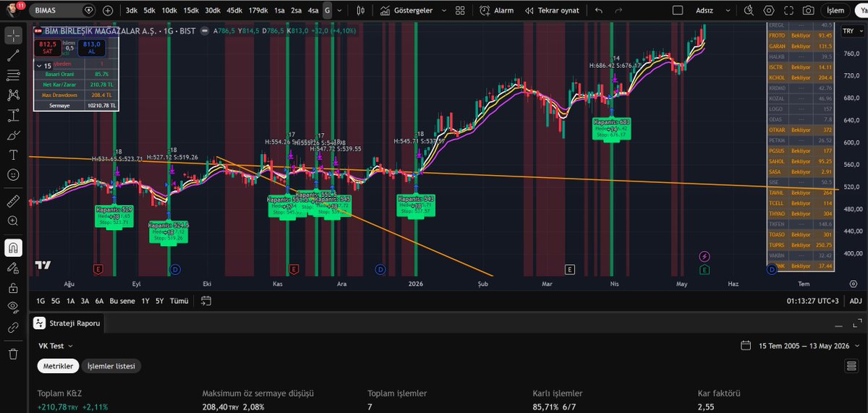Select the crosshair cursor tool
The width and height of the screenshot is (868, 413).
point(13,35)
